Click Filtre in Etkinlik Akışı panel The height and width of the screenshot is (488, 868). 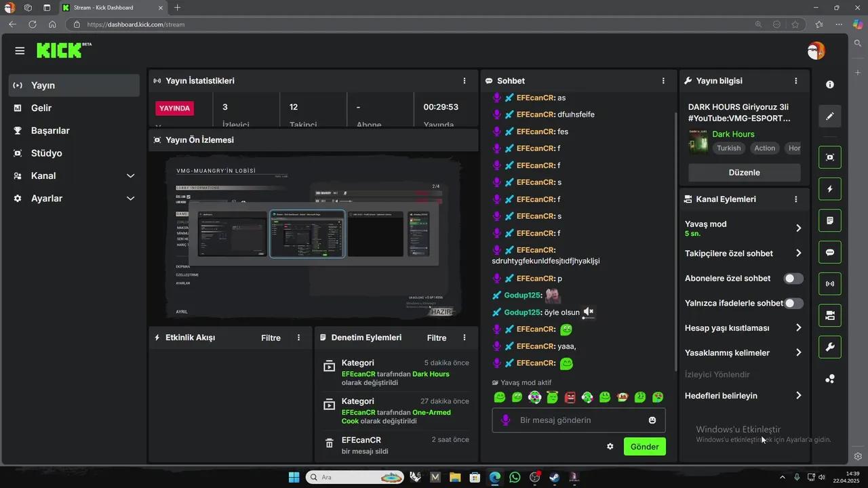click(271, 338)
